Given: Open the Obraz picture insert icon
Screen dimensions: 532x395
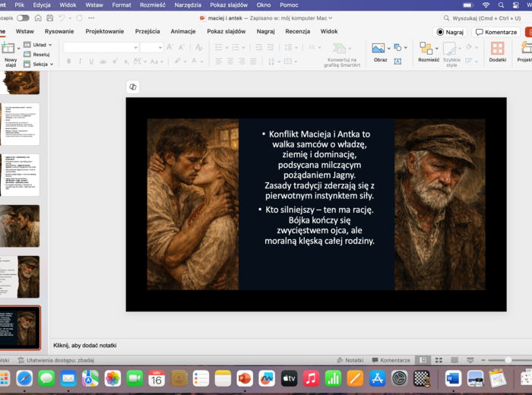Looking at the screenshot, I should click(x=378, y=49).
